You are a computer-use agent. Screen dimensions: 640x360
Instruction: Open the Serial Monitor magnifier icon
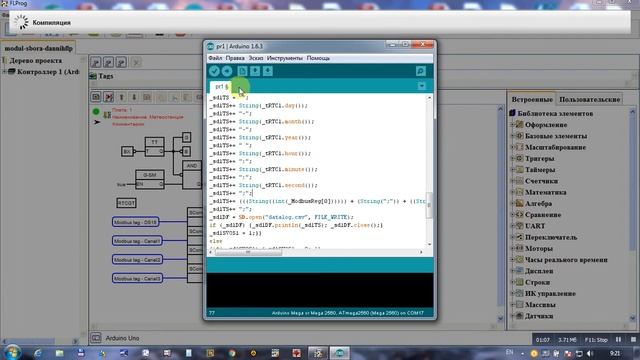tap(421, 71)
